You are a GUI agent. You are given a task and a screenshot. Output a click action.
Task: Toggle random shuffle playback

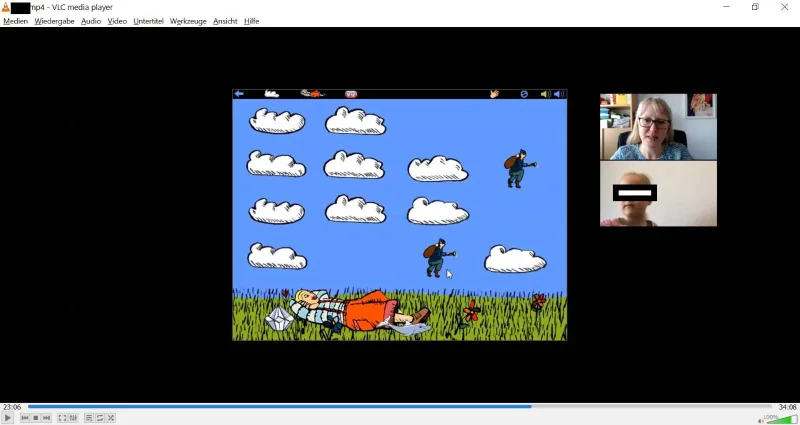pyautogui.click(x=111, y=418)
